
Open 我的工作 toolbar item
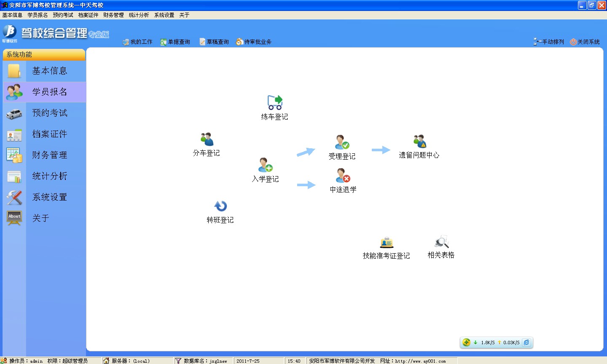pyautogui.click(x=137, y=42)
